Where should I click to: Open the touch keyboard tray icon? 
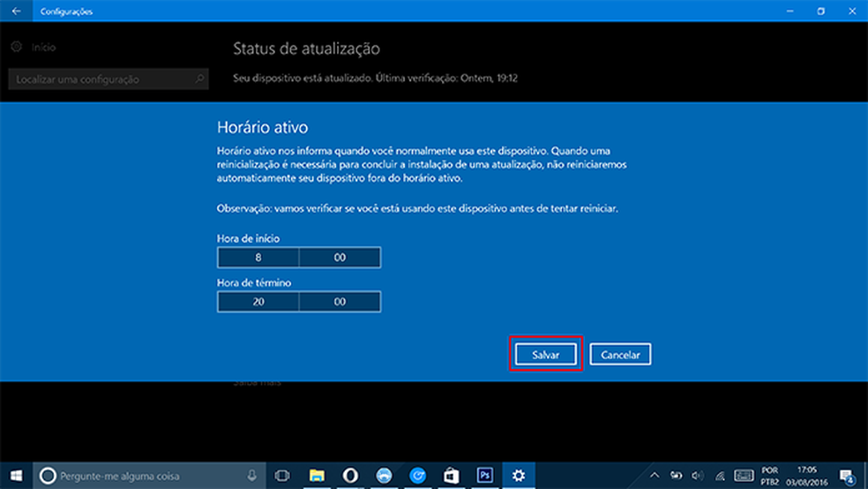[744, 475]
